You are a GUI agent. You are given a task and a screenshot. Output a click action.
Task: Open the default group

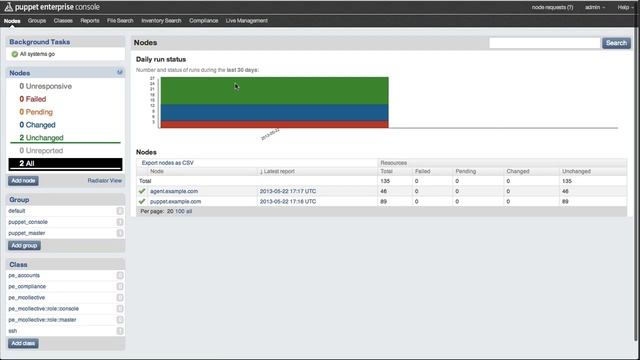point(17,211)
